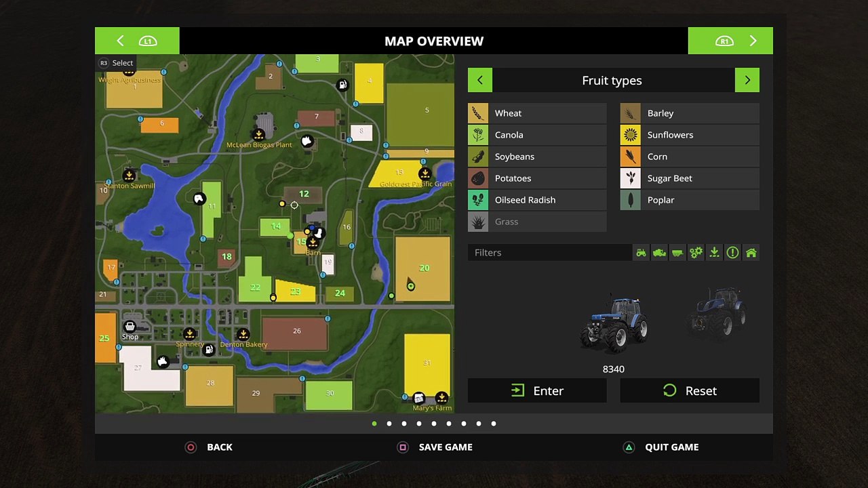Jump to the first page dot
This screenshot has height=488, width=868.
[x=374, y=424]
